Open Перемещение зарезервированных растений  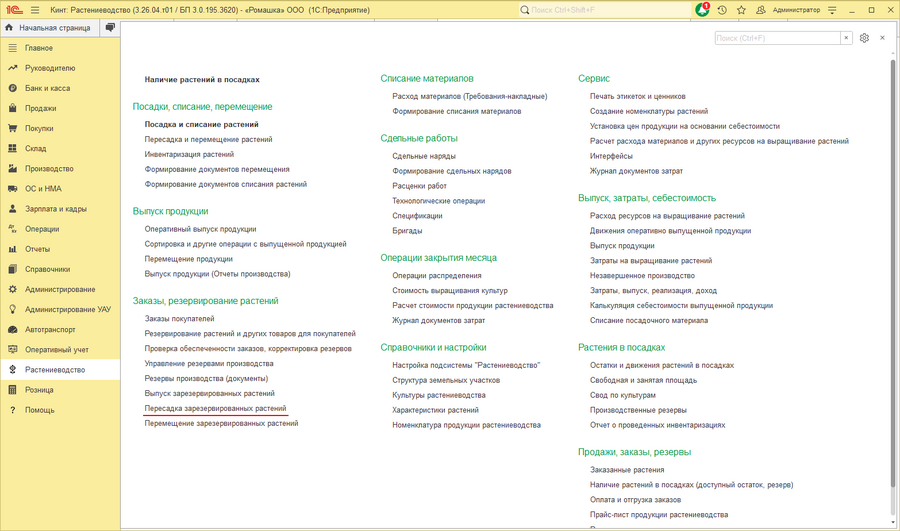click(222, 423)
